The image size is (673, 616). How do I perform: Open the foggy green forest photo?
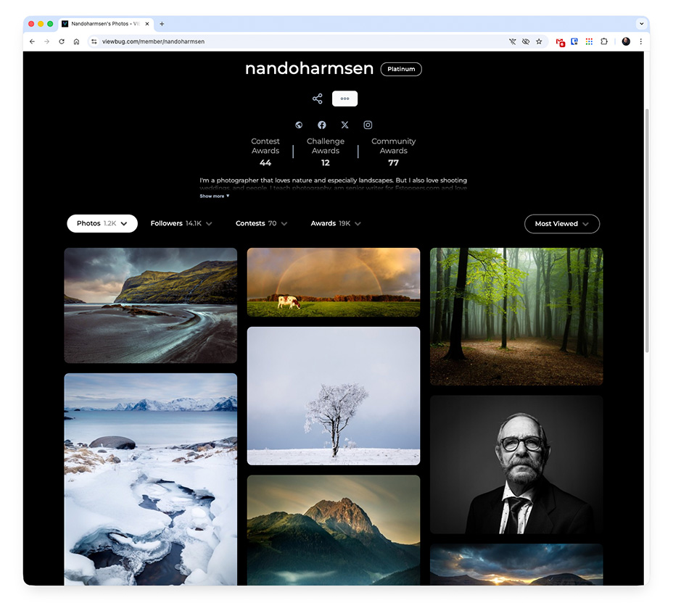(516, 316)
